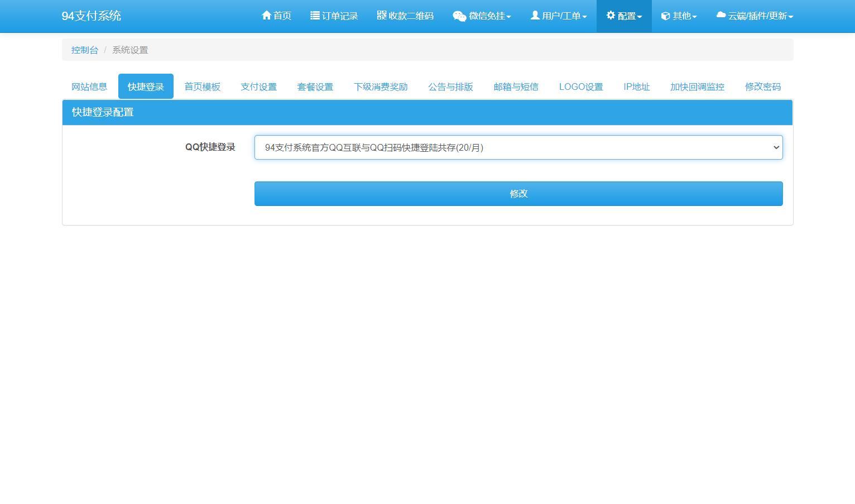Open the 微信免挂 dropdown
Viewport: 855px width, 504px height.
pyautogui.click(x=481, y=16)
